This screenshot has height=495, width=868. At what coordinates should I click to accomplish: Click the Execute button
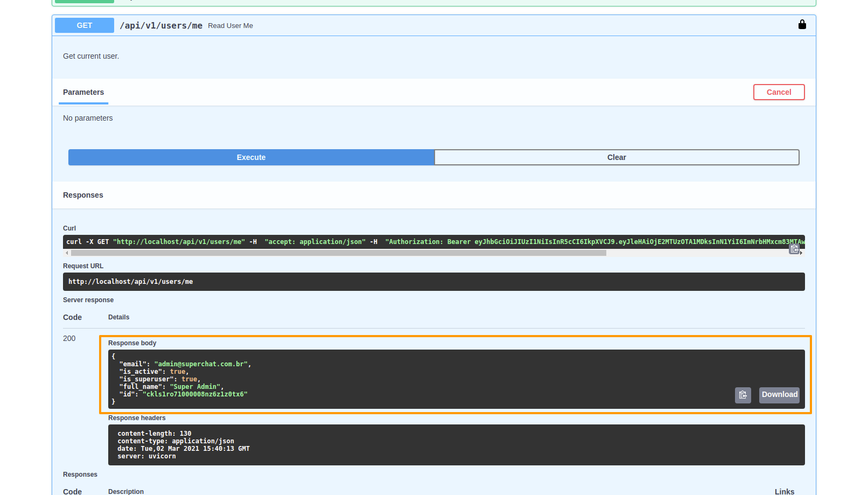(x=251, y=157)
